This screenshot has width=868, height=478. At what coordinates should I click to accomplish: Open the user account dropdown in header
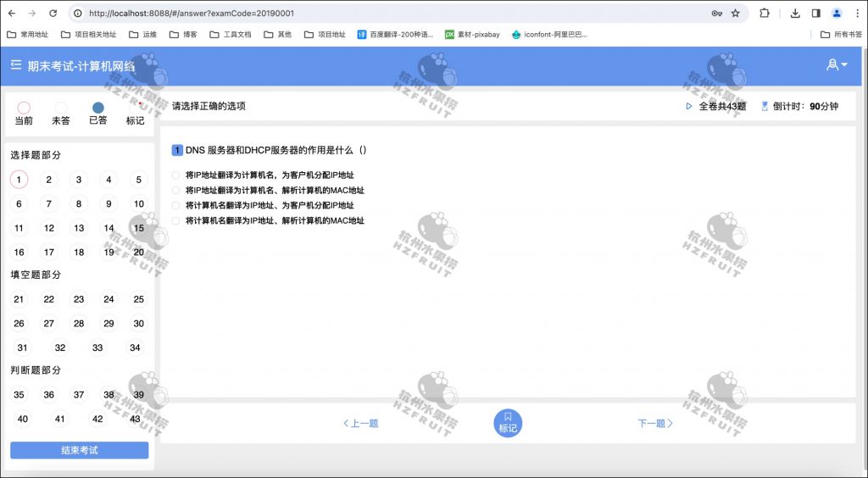point(837,65)
